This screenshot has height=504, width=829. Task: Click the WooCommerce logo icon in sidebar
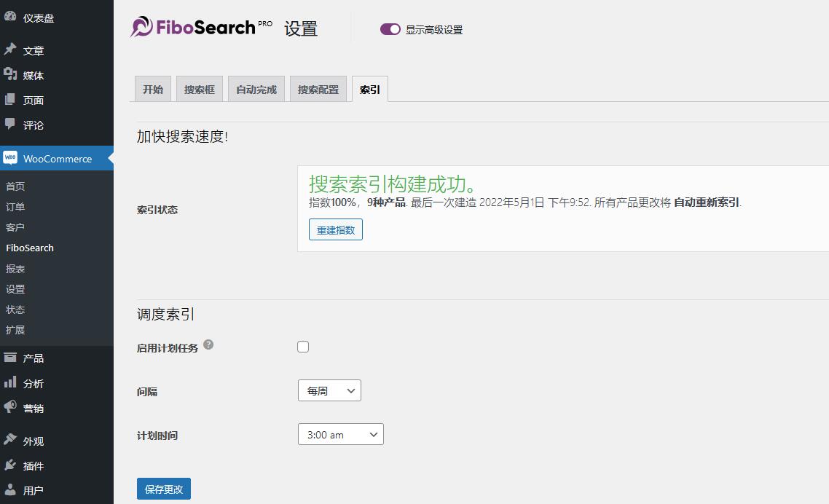pyautogui.click(x=10, y=158)
